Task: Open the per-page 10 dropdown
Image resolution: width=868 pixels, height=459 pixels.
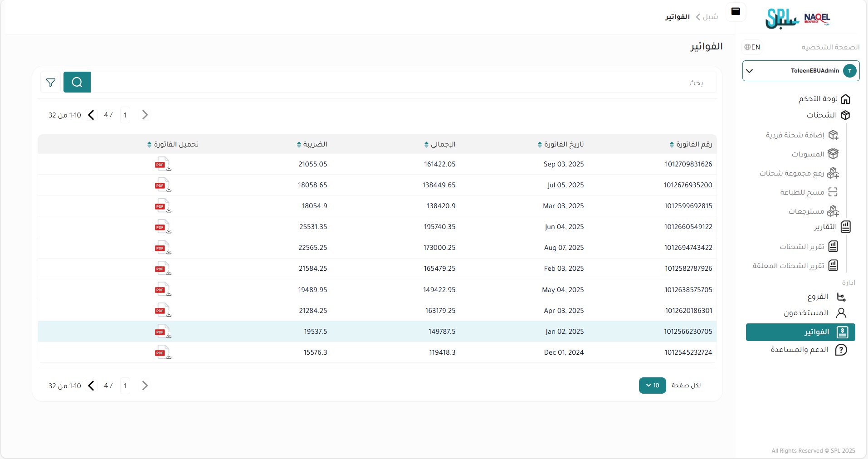Action: coord(652,386)
